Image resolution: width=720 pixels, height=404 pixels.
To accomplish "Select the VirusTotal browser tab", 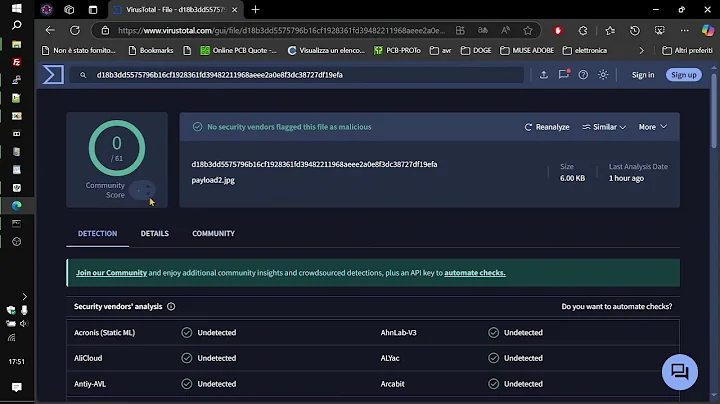I will (x=175, y=10).
